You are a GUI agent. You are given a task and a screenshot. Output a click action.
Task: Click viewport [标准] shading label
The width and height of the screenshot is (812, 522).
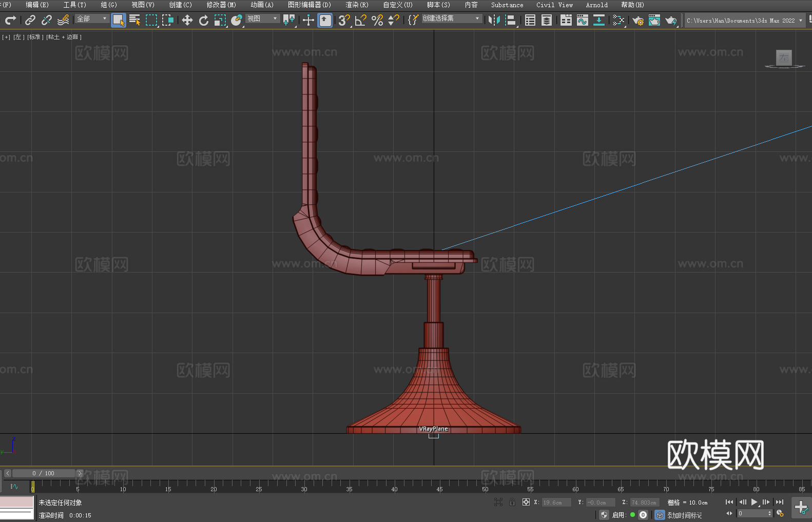35,37
